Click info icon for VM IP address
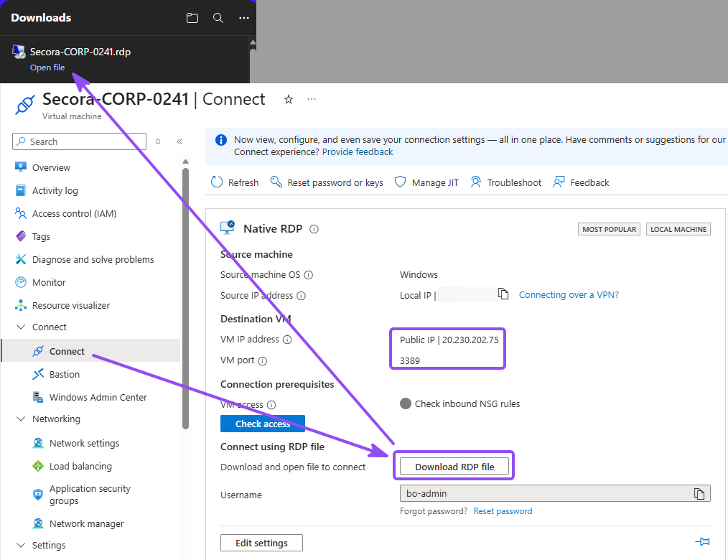 (287, 340)
